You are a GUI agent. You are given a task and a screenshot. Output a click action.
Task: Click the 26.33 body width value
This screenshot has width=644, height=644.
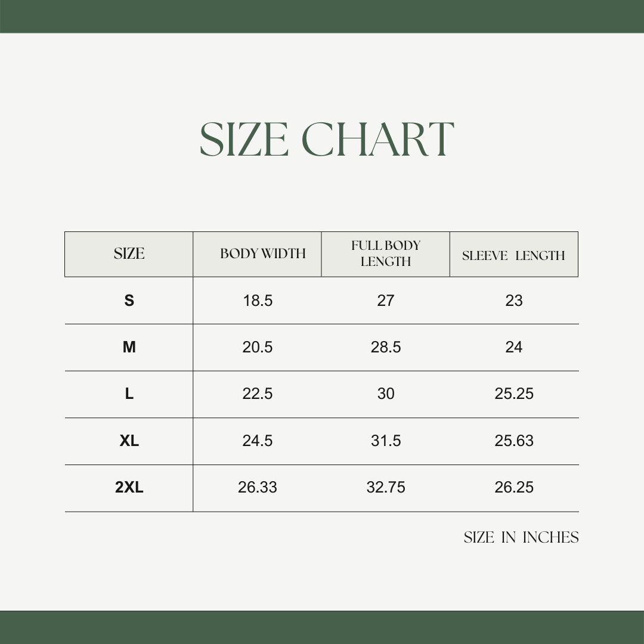[x=258, y=488]
